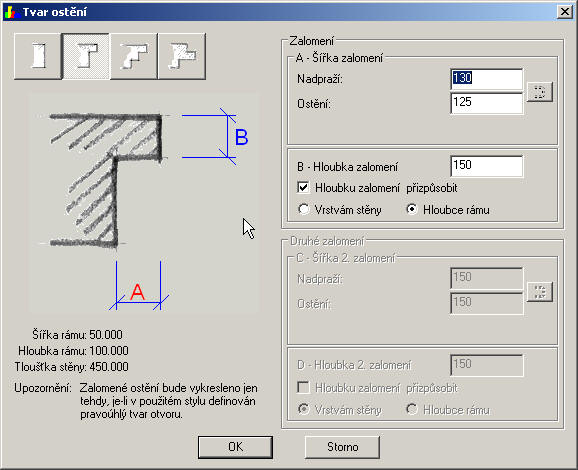Select the single rebate reveal shape icon
Viewport: 578px width, 470px height.
click(x=86, y=56)
